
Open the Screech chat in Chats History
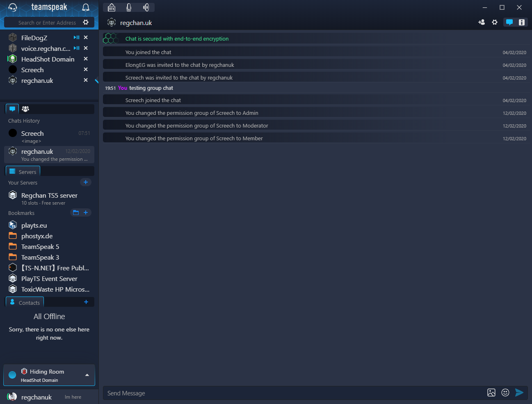[x=49, y=137]
